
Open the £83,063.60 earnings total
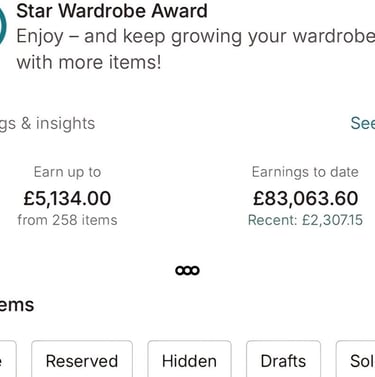(x=306, y=198)
